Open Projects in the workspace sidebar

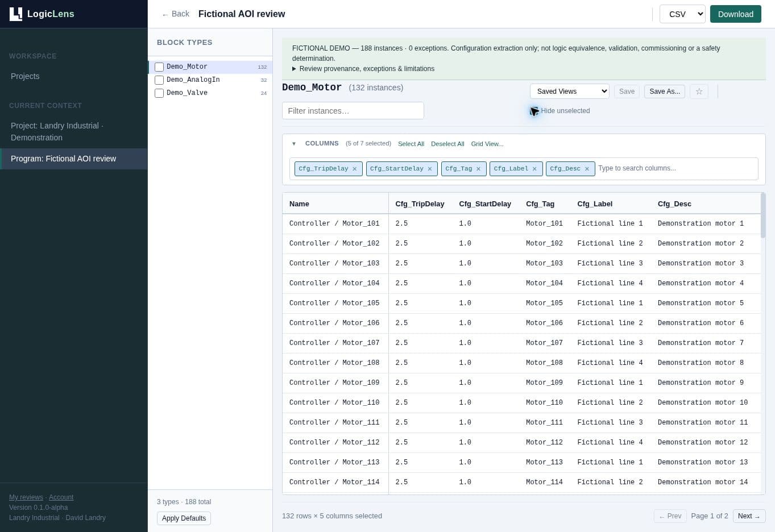(25, 76)
